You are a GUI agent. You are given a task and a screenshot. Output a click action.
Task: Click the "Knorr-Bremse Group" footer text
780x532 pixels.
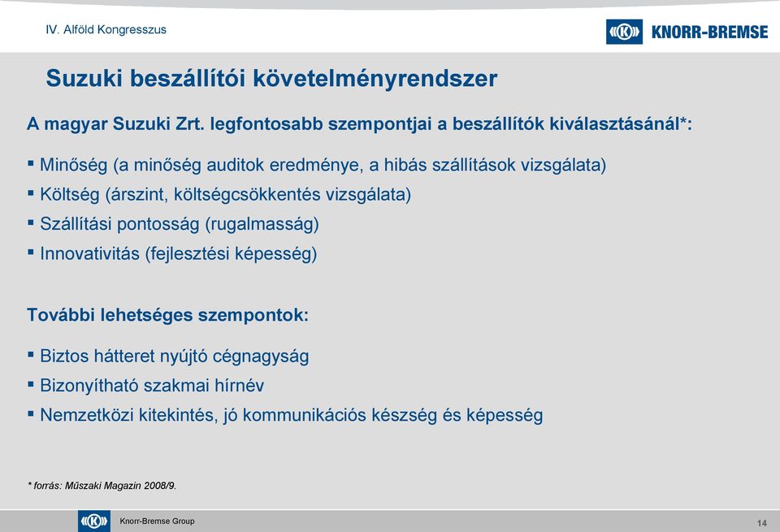(x=157, y=521)
